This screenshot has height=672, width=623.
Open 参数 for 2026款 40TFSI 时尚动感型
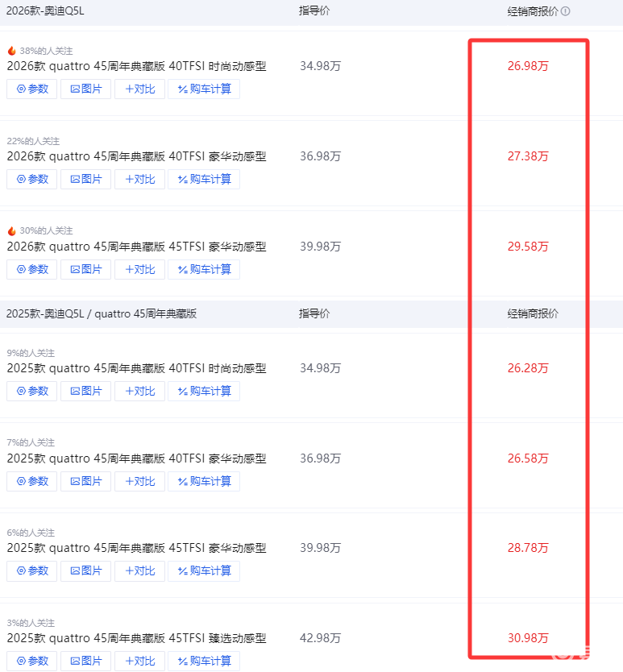[x=32, y=89]
